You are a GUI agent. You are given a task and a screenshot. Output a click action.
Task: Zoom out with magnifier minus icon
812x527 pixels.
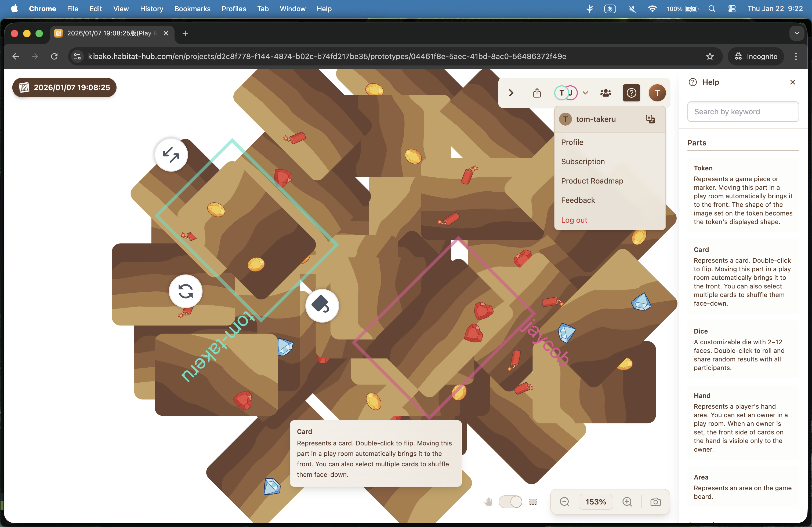coord(565,502)
